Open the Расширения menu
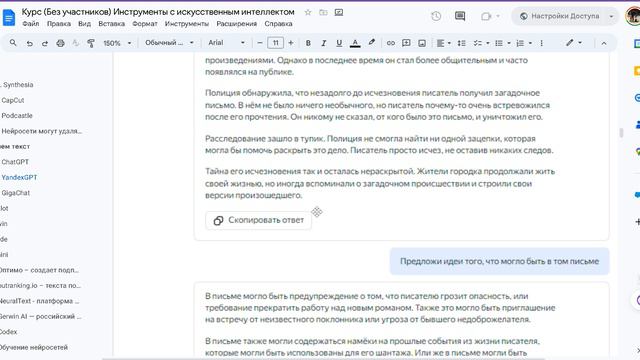The image size is (640, 360). point(237,24)
